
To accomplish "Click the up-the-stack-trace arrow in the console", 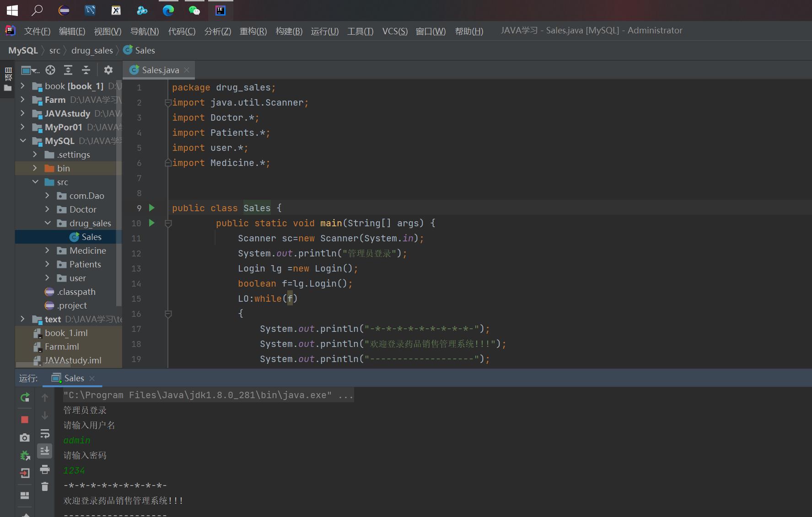I will coord(45,398).
